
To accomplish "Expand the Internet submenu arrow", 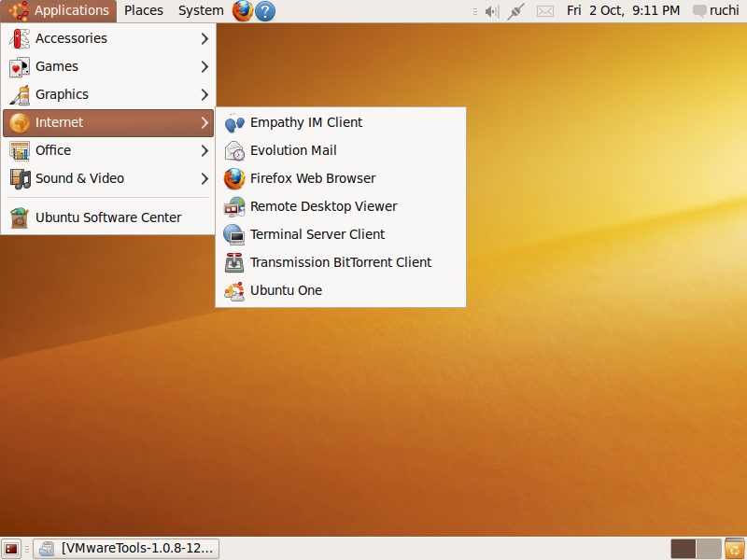I will 204,123.
